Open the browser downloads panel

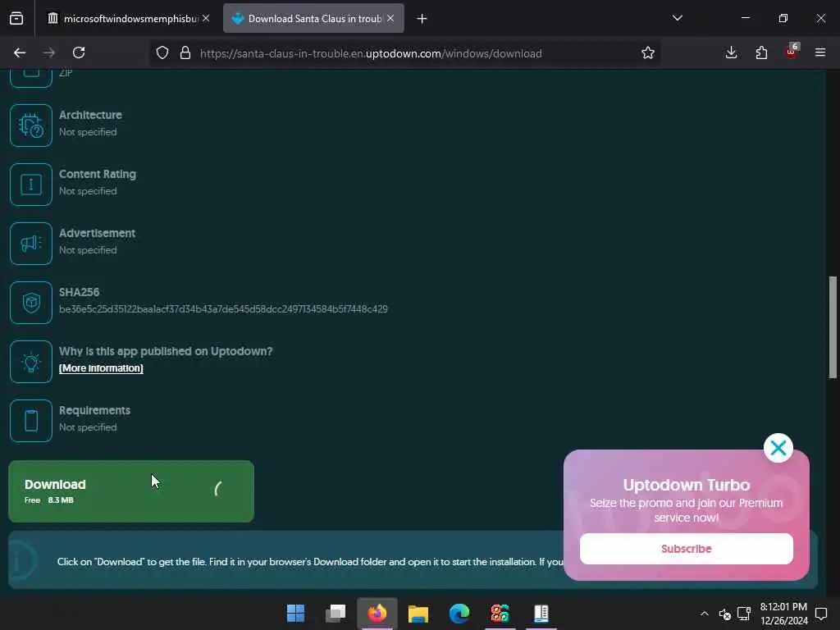pyautogui.click(x=731, y=52)
